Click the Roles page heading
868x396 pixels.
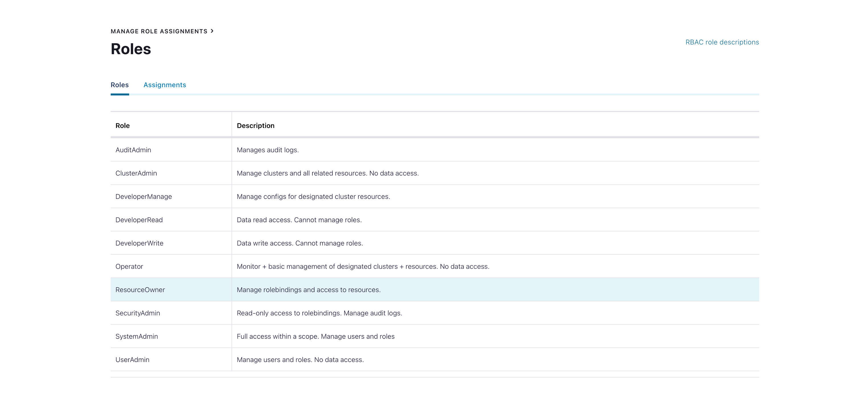click(x=131, y=49)
